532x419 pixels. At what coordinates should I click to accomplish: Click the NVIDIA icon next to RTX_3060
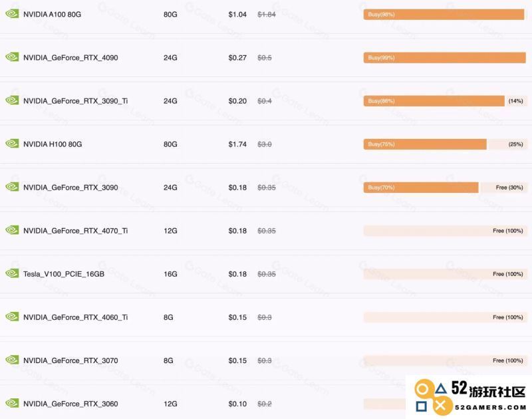(x=12, y=403)
